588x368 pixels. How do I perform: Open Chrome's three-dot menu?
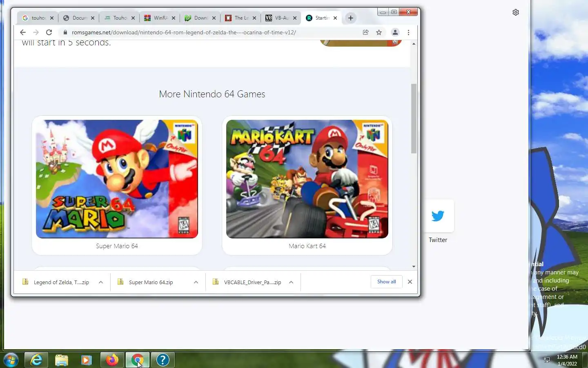[408, 32]
